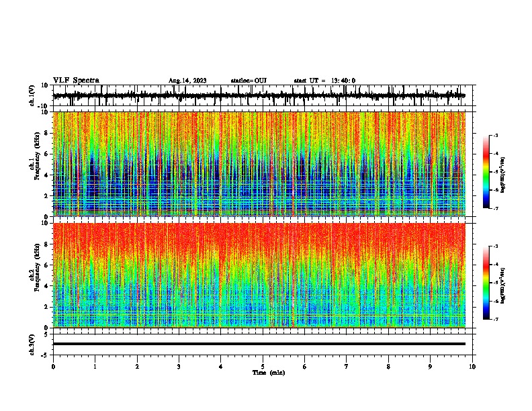The image size is (532, 411).
Task: Click time axis tick label 4
Action: point(221,367)
